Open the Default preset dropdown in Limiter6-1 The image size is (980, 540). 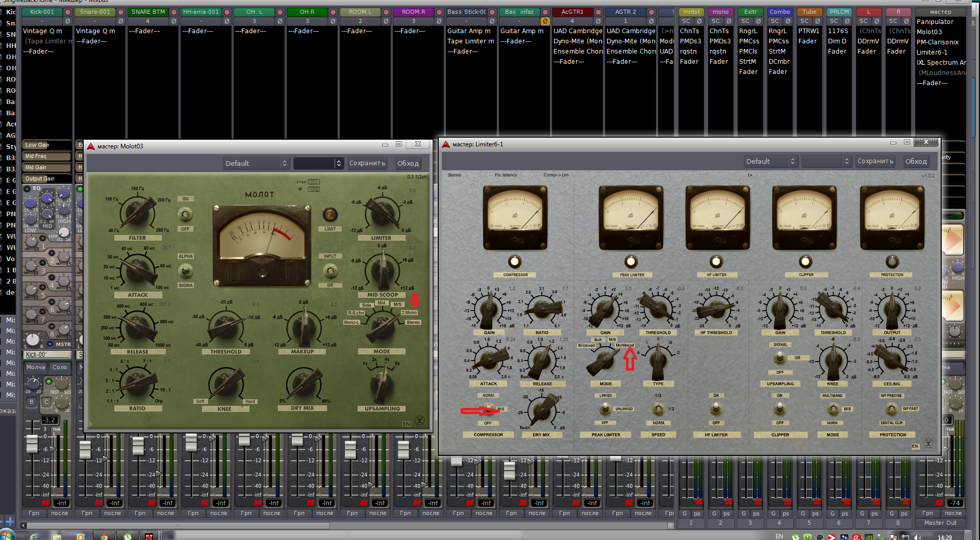770,161
